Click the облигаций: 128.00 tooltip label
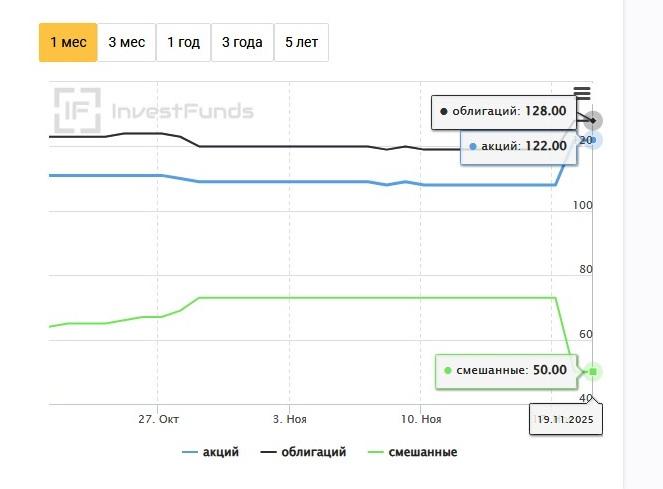663x489 pixels. tap(503, 111)
